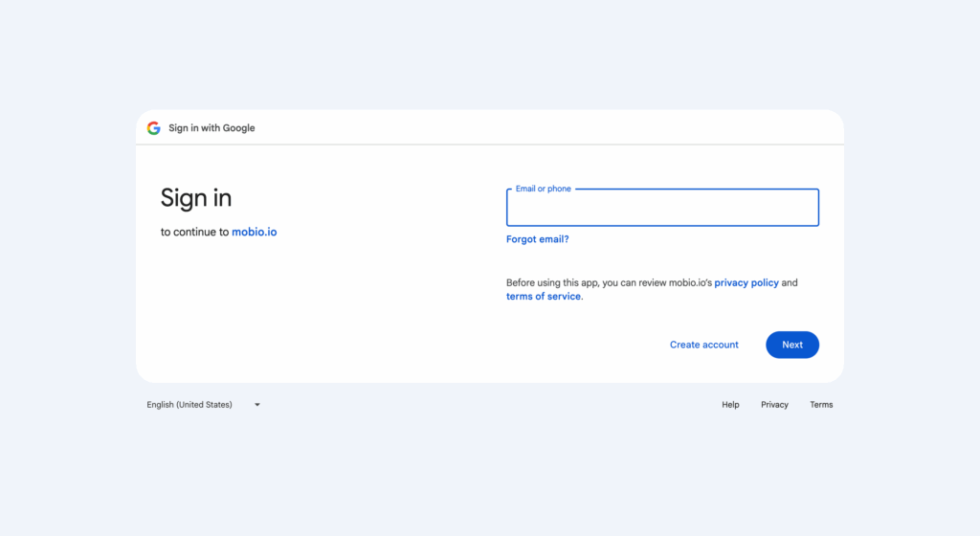Click the "Forgot email?" link

537,239
